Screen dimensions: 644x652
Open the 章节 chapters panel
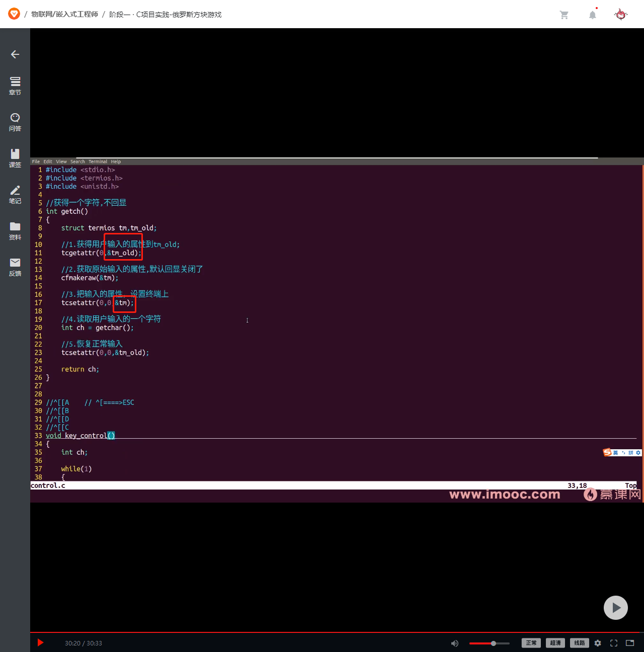tap(15, 86)
